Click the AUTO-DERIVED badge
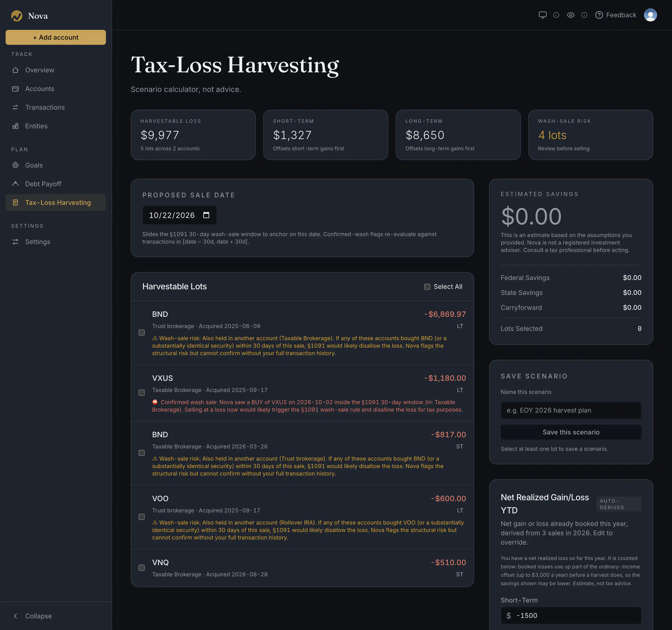This screenshot has width=672, height=630. coord(619,504)
